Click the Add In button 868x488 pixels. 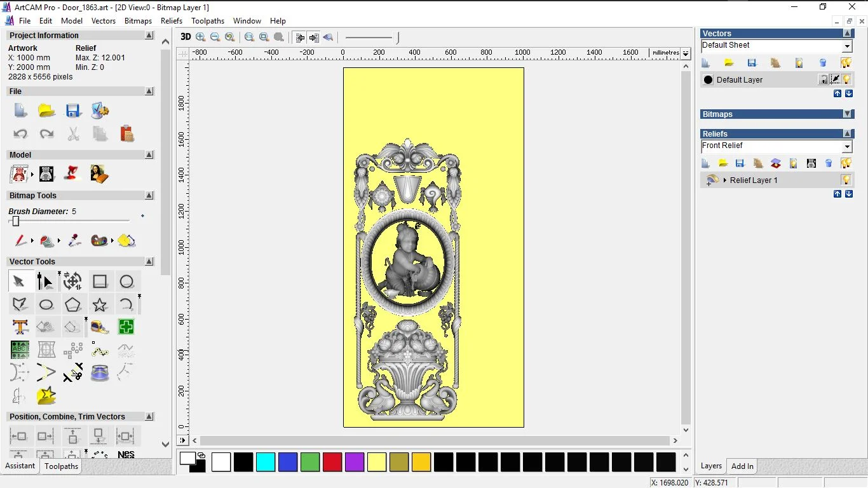tap(742, 466)
